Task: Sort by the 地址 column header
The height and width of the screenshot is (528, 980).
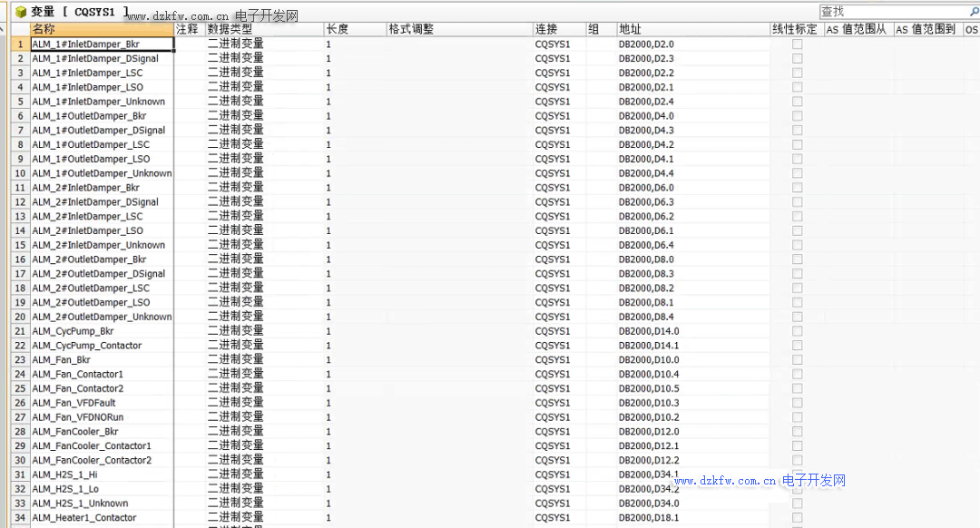Action: click(x=691, y=29)
